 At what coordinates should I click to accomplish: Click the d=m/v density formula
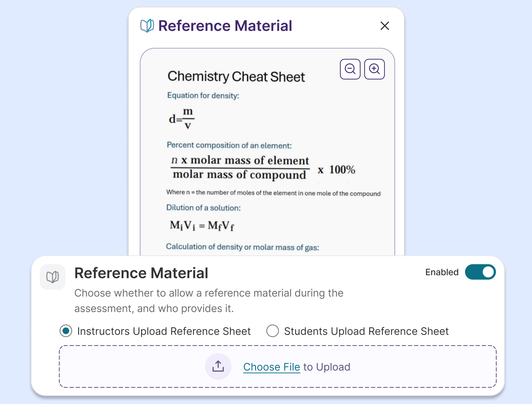coord(182,118)
